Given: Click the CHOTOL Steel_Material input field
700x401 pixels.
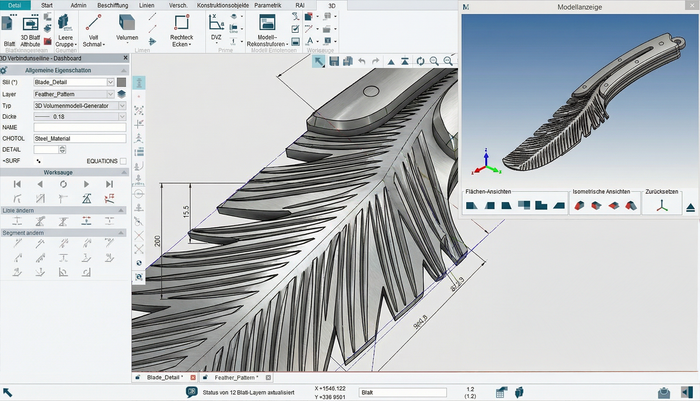Looking at the screenshot, I should click(x=79, y=138).
